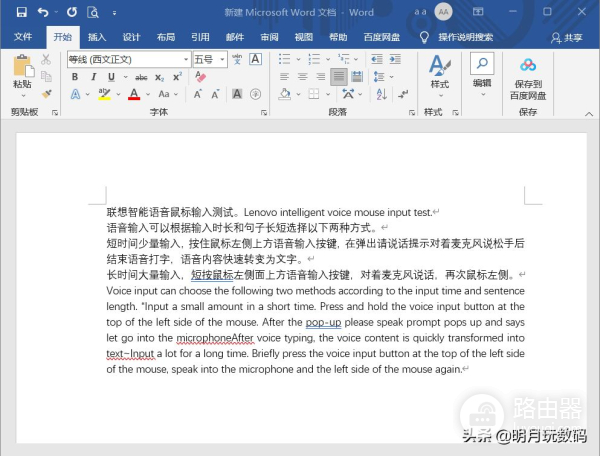Apply paragraph shading with the paint bucket
The image size is (600, 456).
[285, 94]
